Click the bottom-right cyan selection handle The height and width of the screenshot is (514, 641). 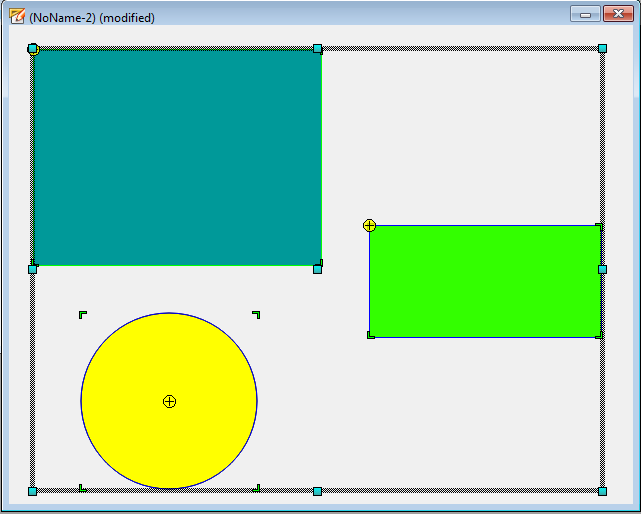click(x=602, y=491)
